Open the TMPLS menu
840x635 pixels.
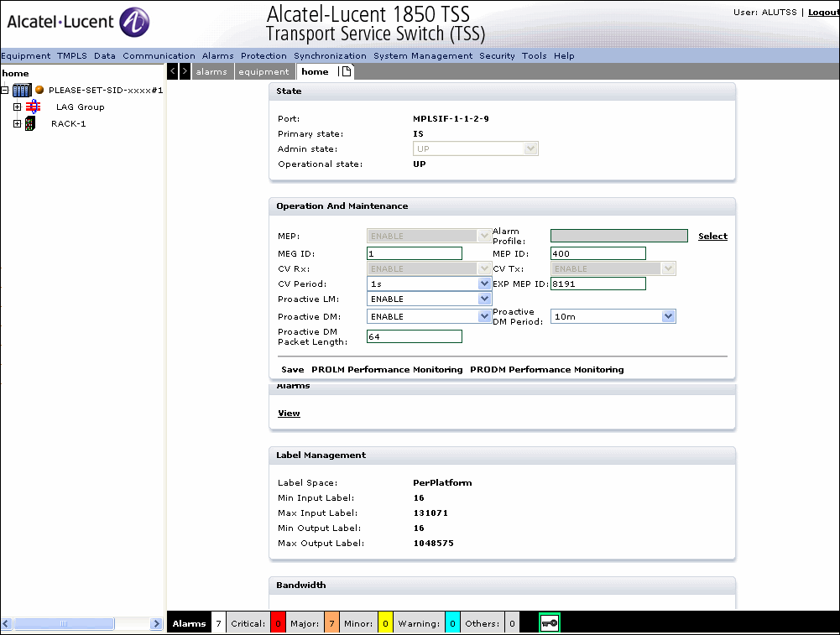tap(72, 55)
